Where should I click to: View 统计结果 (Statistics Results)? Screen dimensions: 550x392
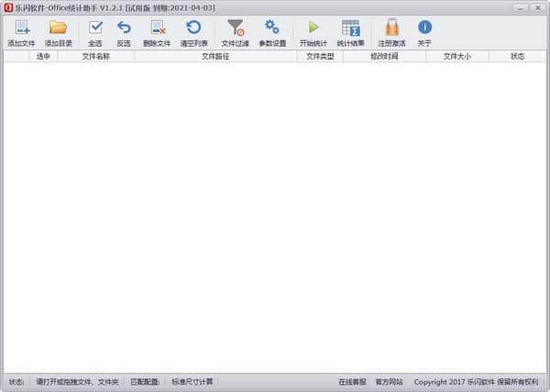point(350,32)
